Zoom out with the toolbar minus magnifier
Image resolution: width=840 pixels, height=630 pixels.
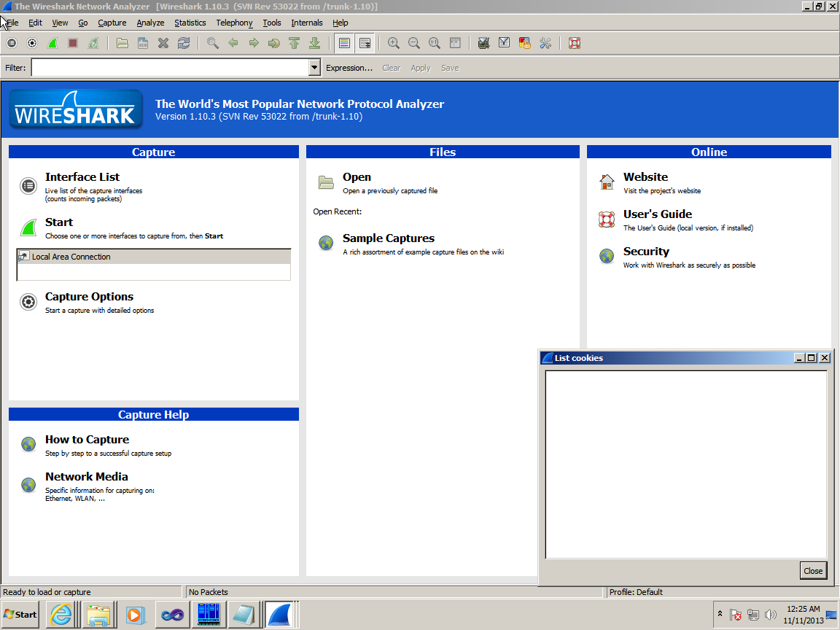[x=414, y=44]
